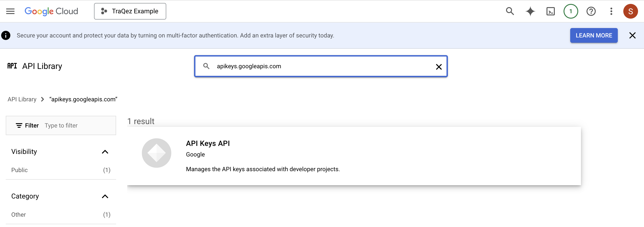Activate the Cloud Shell terminal icon

[550, 11]
